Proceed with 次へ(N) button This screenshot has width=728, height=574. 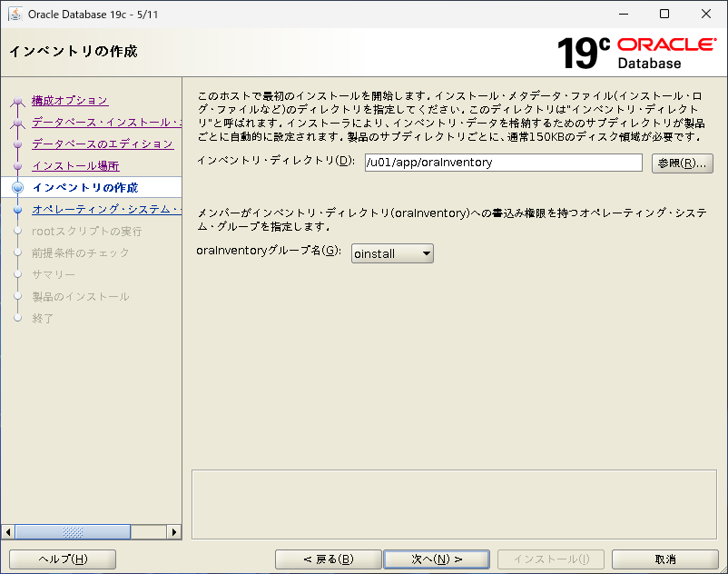click(x=437, y=559)
